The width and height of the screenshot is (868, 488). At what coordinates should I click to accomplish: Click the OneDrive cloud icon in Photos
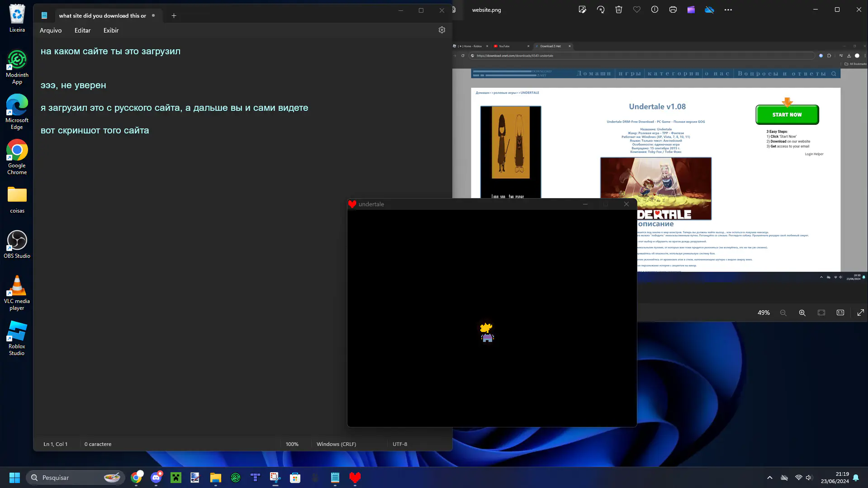tap(709, 9)
